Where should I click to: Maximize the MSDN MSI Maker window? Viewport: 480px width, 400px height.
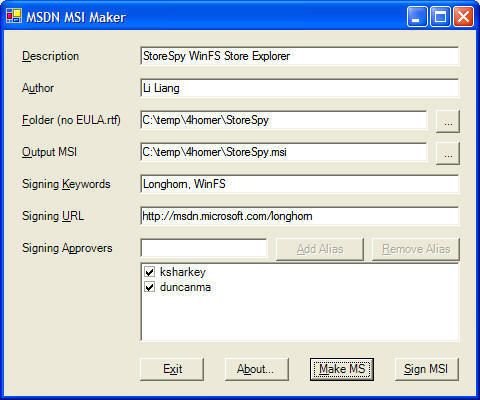(x=440, y=16)
